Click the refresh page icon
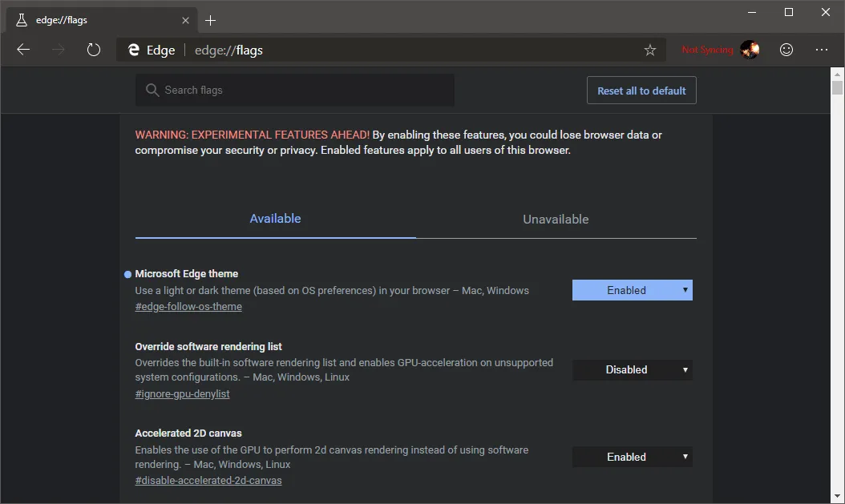The height and width of the screenshot is (504, 845). coord(94,50)
